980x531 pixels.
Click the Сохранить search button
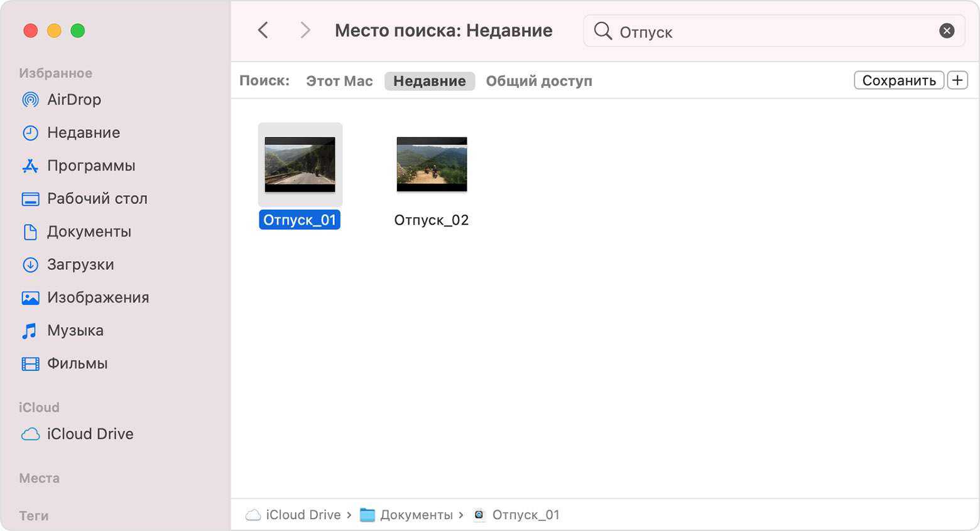[898, 80]
